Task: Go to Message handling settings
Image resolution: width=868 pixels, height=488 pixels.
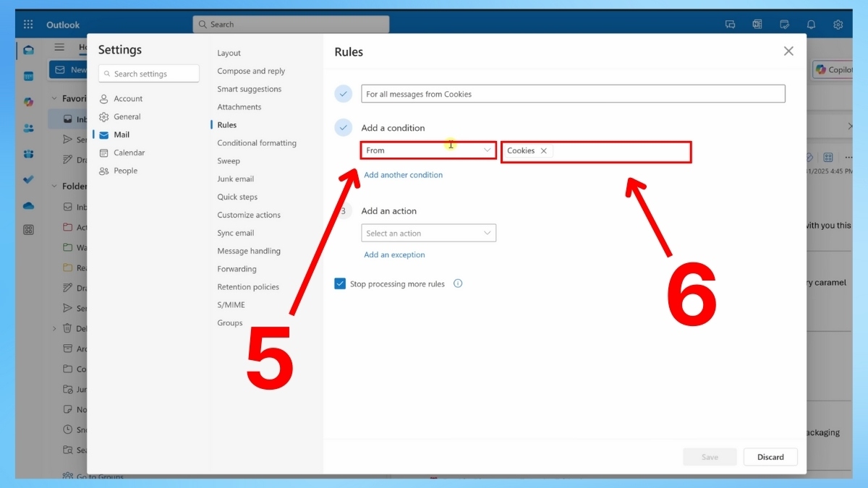Action: pos(249,251)
